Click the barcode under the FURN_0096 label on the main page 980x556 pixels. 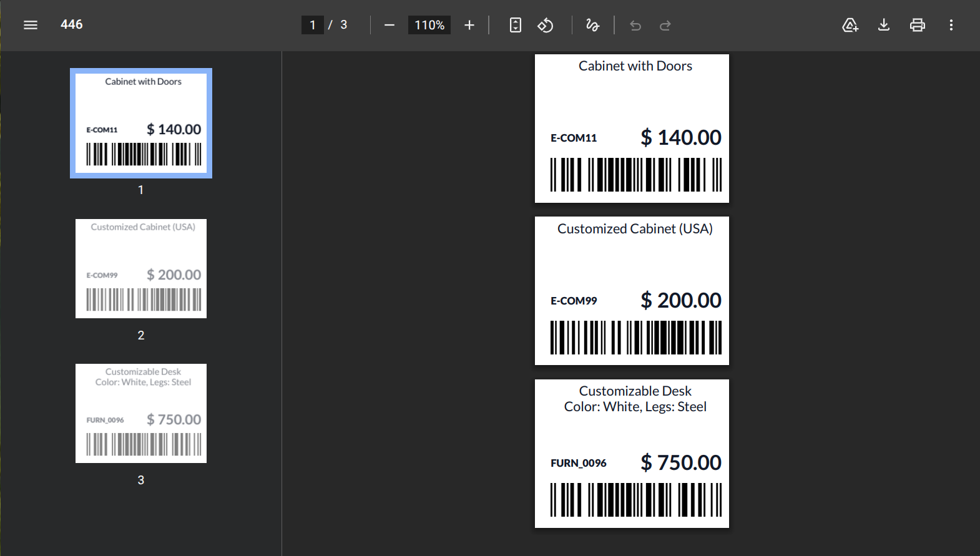(636, 500)
